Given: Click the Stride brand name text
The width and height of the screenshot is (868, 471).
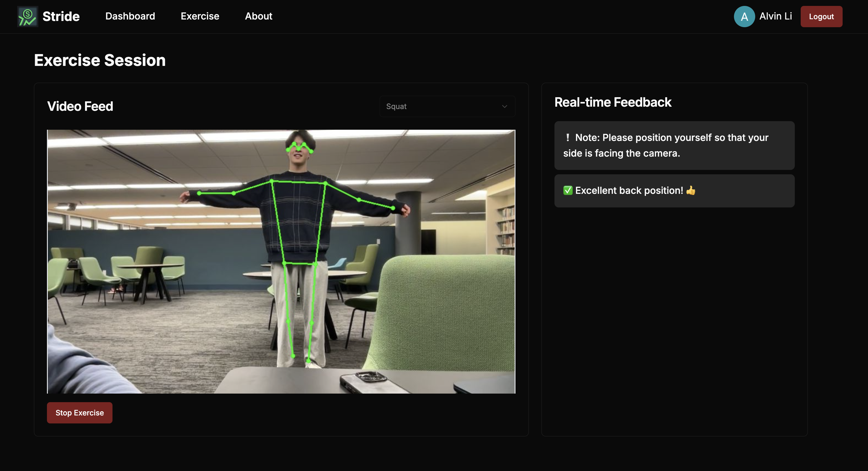Looking at the screenshot, I should click(x=61, y=17).
